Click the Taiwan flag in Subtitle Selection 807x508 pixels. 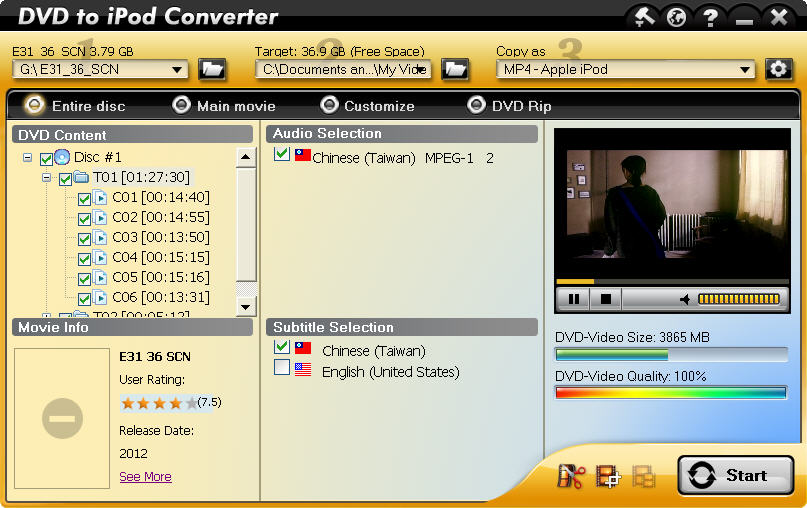[x=303, y=348]
